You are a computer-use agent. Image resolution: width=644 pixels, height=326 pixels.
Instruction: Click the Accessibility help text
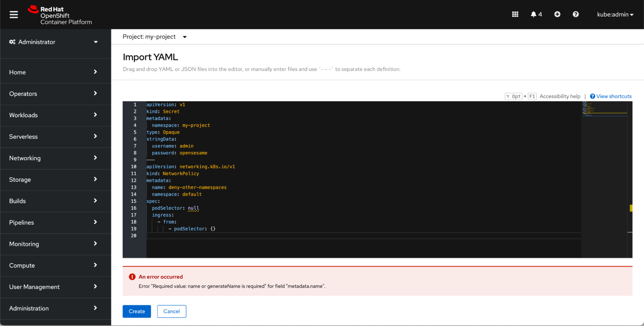[x=560, y=96]
